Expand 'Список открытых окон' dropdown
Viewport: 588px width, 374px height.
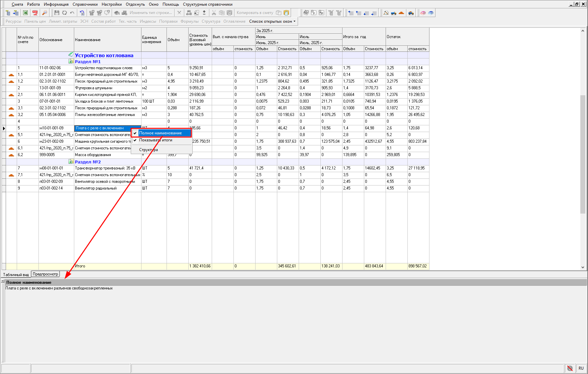(272, 21)
